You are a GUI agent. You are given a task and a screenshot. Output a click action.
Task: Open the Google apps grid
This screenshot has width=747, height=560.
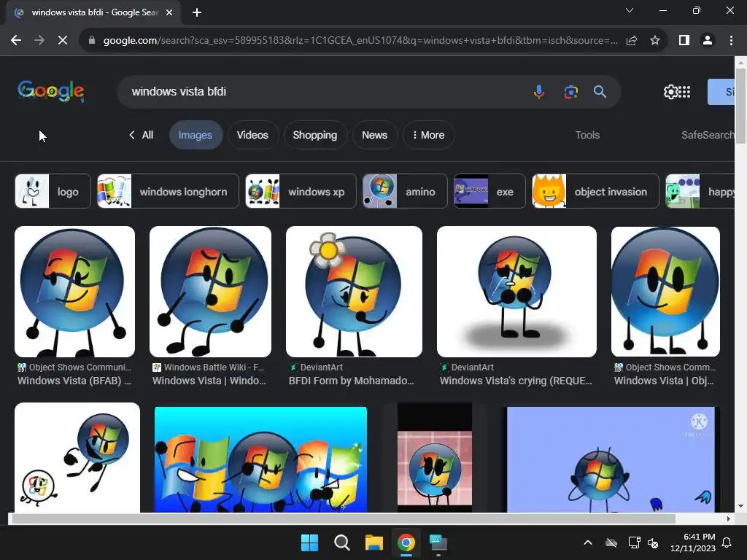(684, 91)
